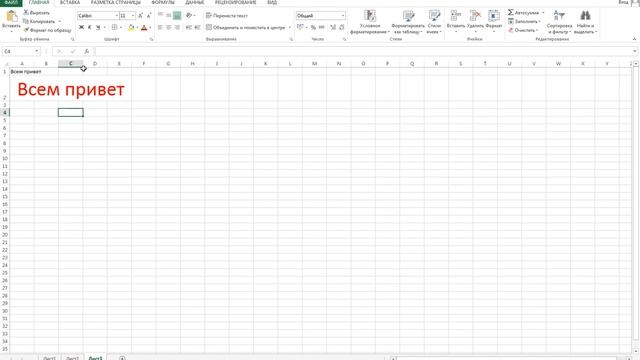Screen dimensions: 640x360
Task: Select cell A1 with Всем привет
Action: (22, 71)
